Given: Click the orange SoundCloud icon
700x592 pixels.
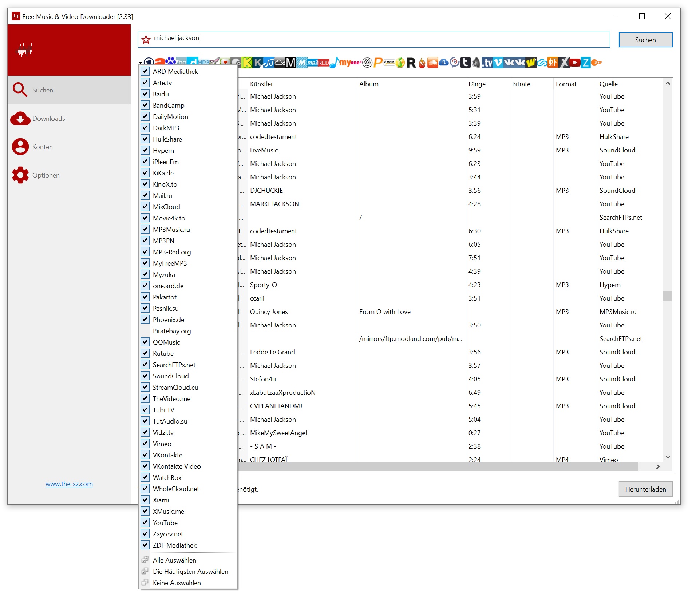Looking at the screenshot, I should point(433,63).
